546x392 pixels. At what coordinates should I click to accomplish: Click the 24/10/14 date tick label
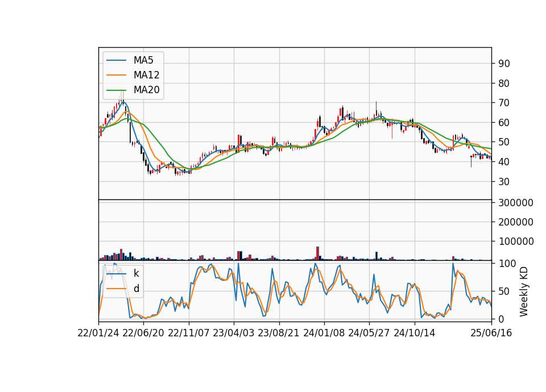tap(415, 333)
